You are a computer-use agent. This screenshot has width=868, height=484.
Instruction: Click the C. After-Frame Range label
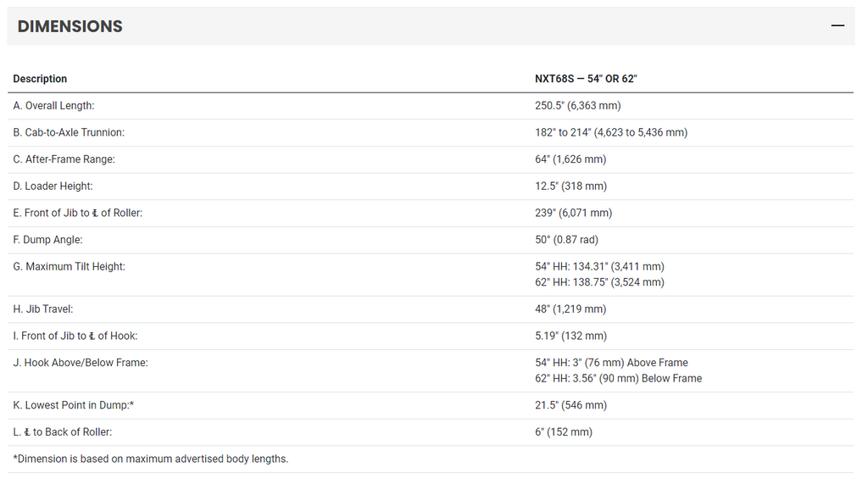tap(64, 159)
